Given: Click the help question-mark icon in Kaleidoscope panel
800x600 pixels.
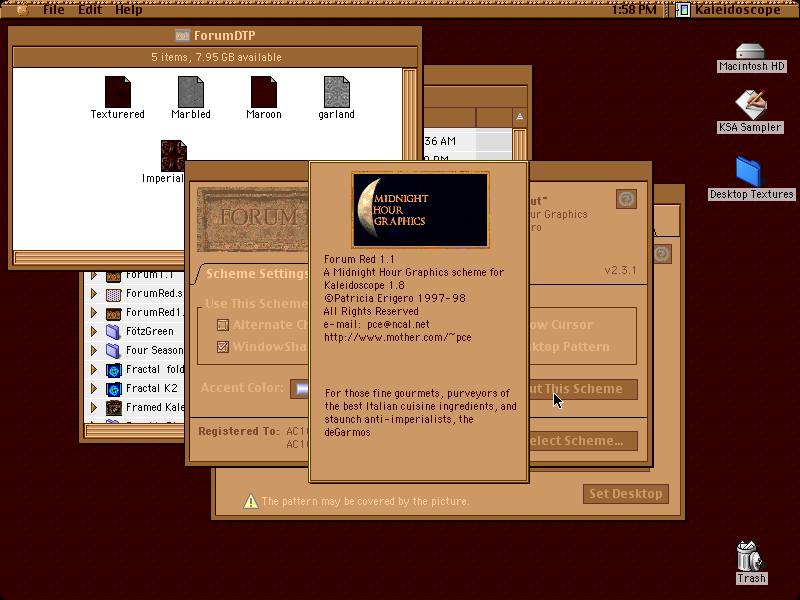Looking at the screenshot, I should click(x=627, y=199).
